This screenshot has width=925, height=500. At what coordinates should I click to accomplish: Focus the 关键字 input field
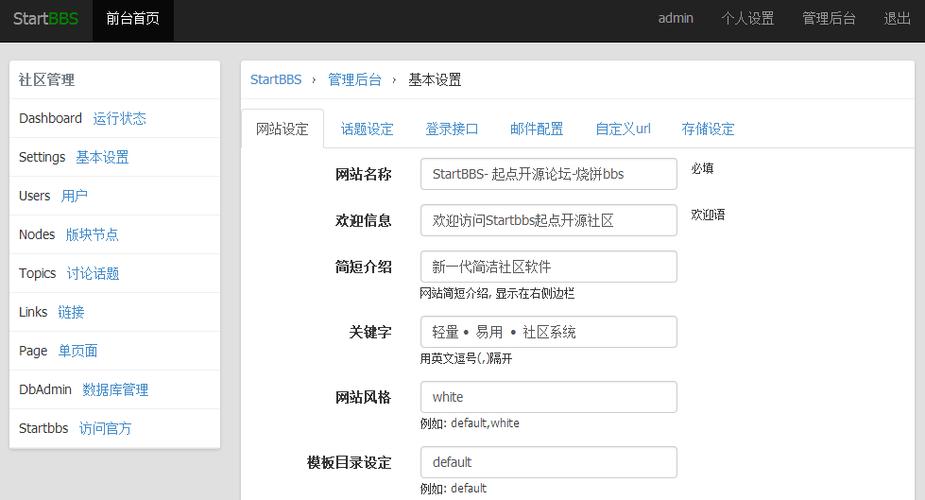[549, 332]
